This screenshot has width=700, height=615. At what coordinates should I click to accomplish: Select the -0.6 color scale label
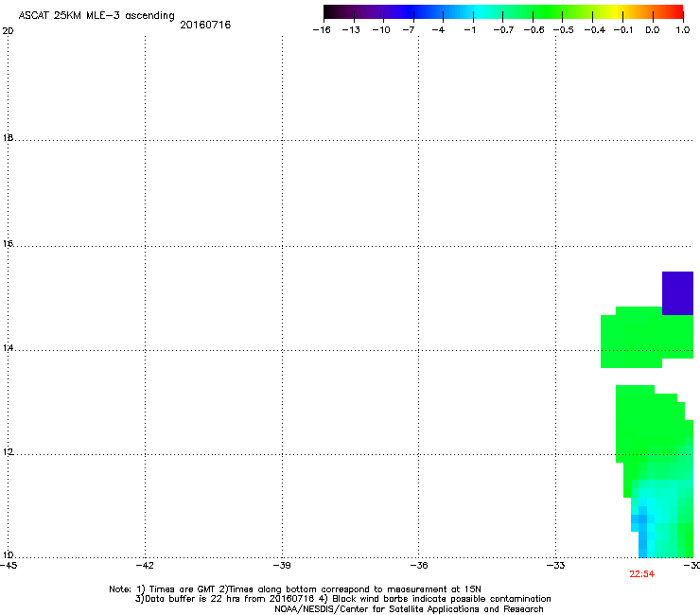[534, 30]
